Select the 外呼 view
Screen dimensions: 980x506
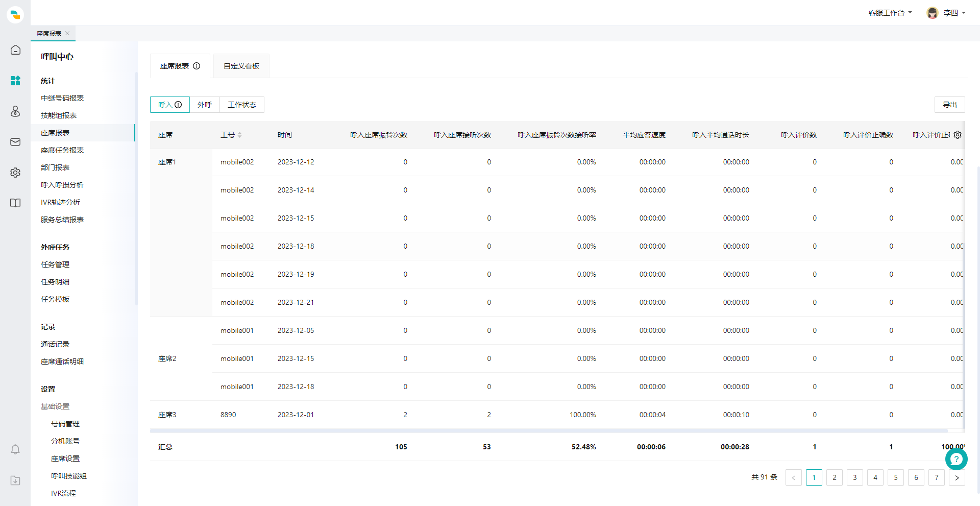pyautogui.click(x=205, y=105)
